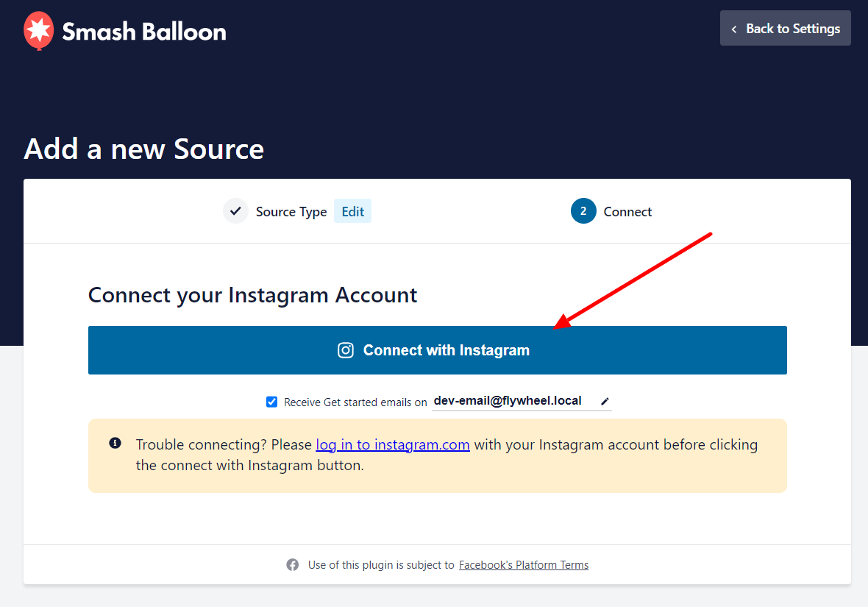Open the log in to instagram.com link

pos(393,444)
